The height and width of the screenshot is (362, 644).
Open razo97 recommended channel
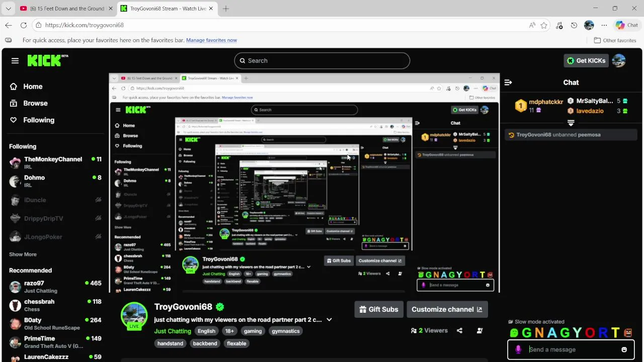click(55, 287)
